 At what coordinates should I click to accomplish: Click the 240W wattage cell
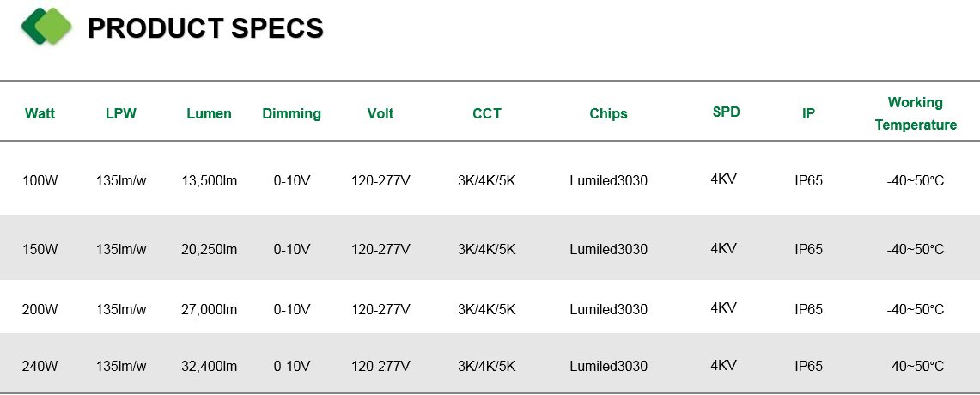point(40,367)
